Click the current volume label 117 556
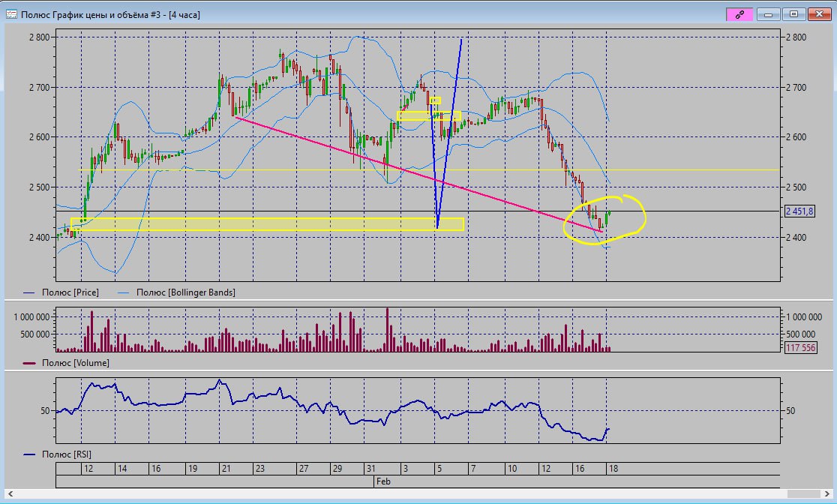 [x=800, y=348]
